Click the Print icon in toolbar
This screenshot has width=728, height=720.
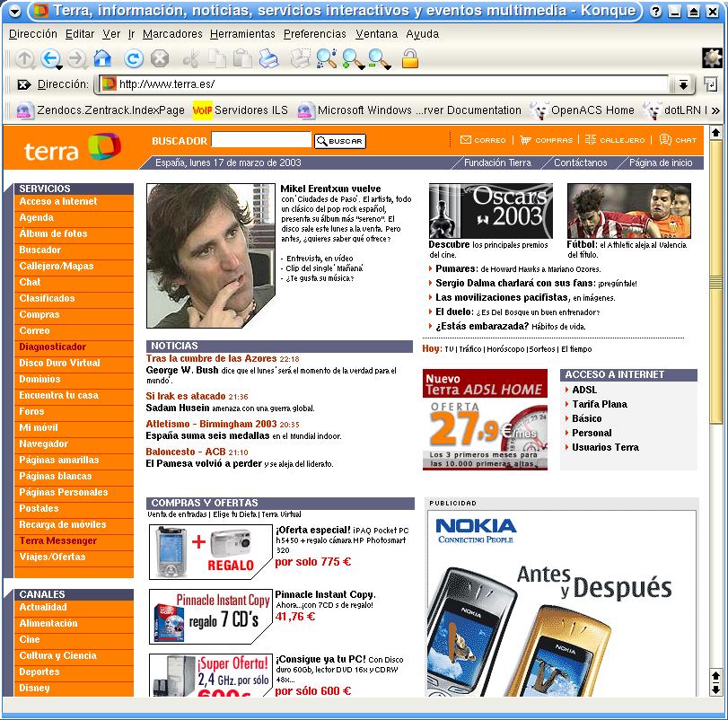click(269, 59)
